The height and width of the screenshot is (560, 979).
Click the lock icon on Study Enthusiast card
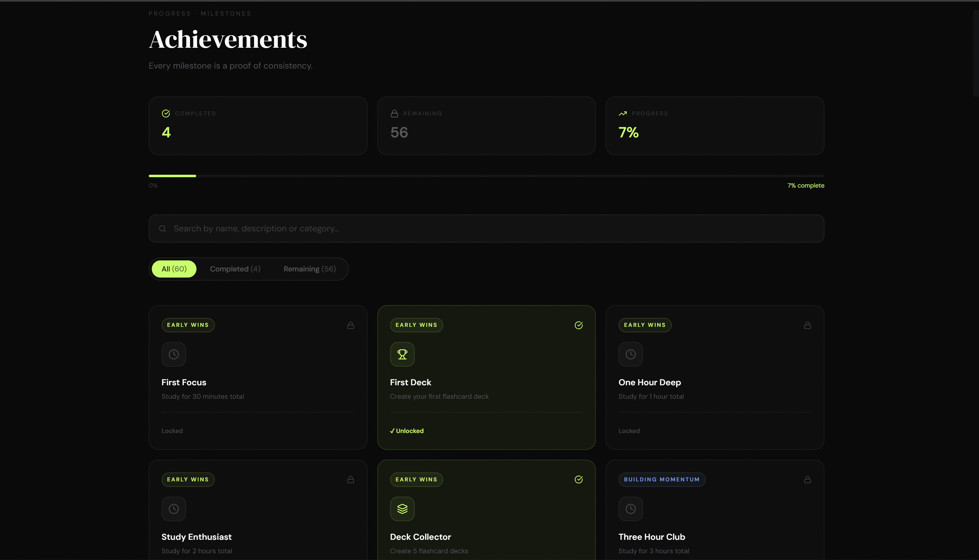(x=351, y=480)
